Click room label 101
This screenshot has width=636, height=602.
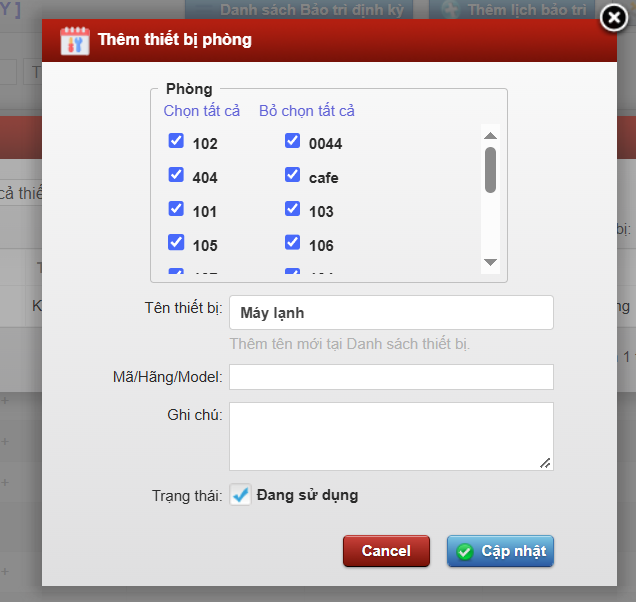(205, 211)
